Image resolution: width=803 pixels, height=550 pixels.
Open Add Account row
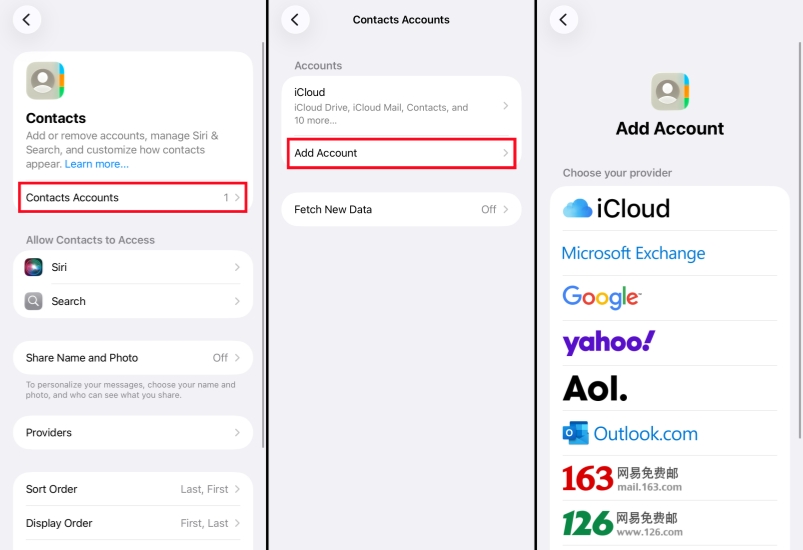pos(401,153)
